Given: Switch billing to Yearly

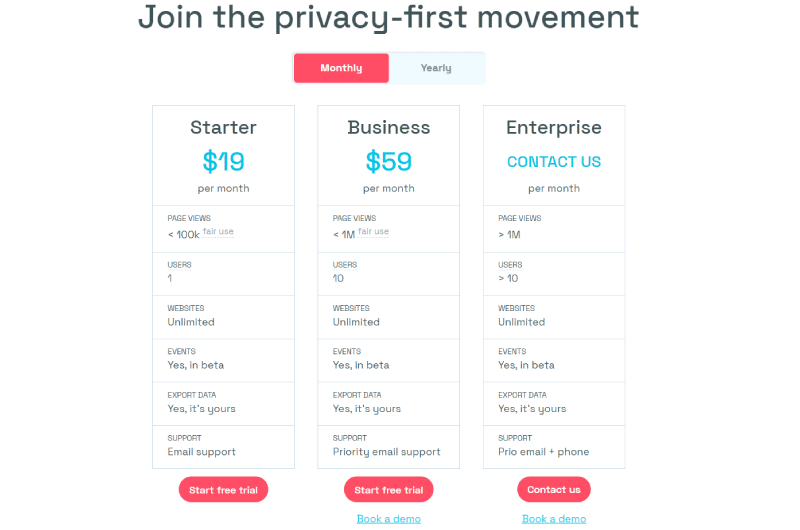Looking at the screenshot, I should (x=436, y=68).
